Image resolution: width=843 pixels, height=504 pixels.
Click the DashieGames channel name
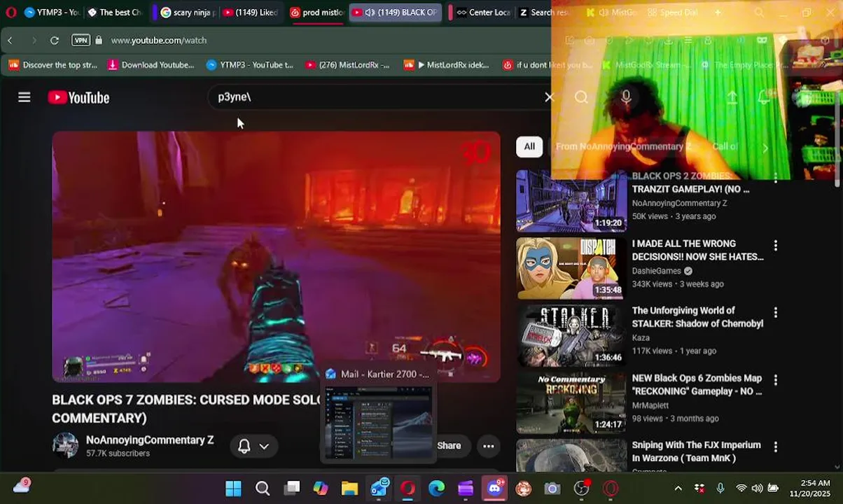[x=657, y=271]
